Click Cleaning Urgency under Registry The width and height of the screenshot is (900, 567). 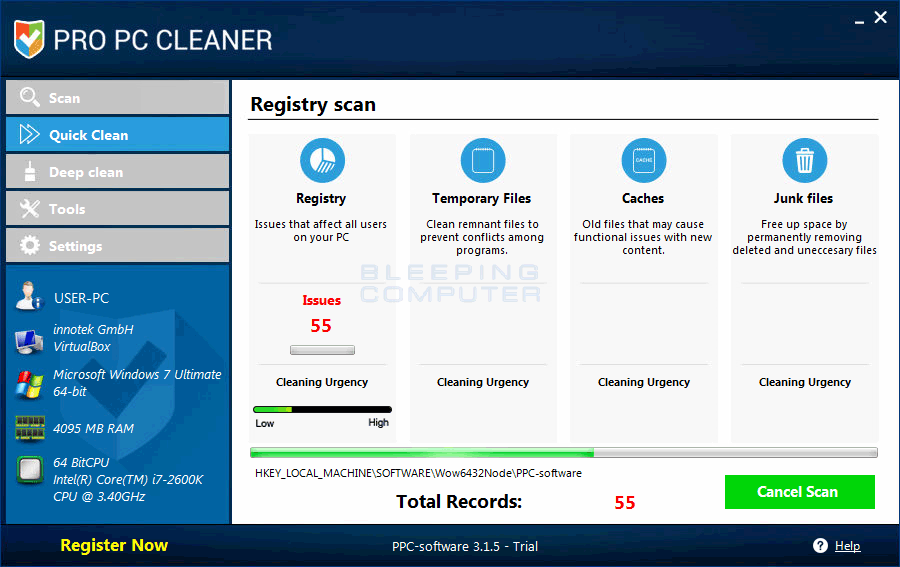coord(322,382)
